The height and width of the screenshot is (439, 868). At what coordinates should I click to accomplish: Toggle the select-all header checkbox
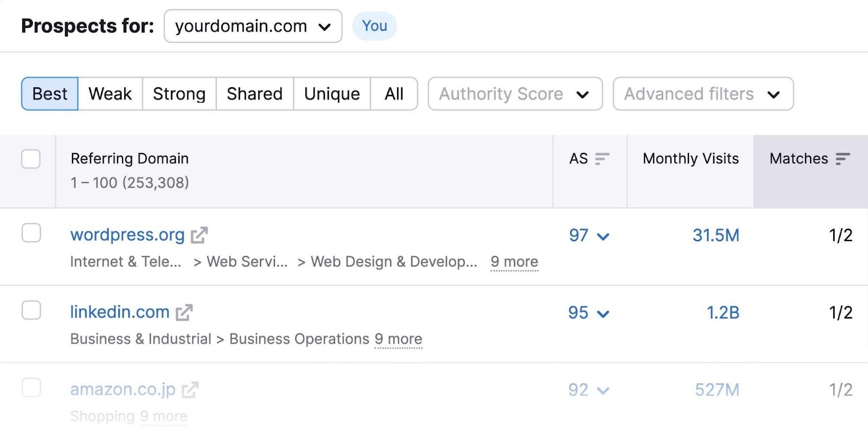[x=31, y=159]
